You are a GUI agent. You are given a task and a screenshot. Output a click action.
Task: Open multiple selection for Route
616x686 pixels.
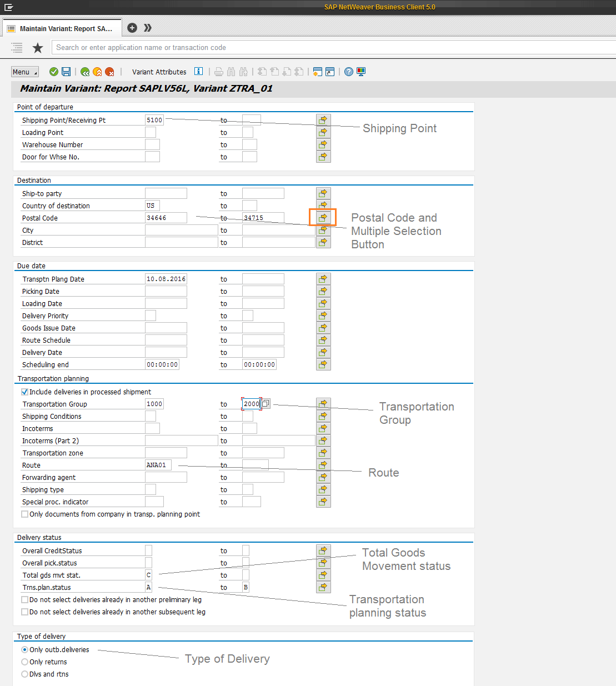[x=323, y=465]
